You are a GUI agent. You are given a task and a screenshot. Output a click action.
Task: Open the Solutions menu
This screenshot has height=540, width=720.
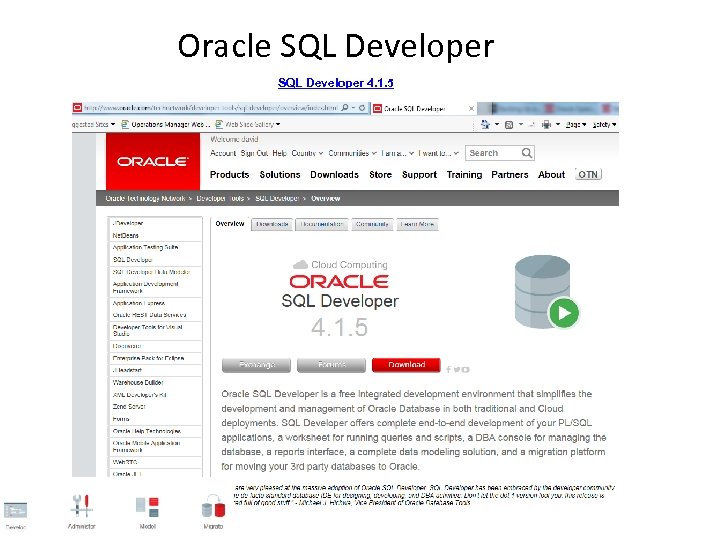(280, 175)
